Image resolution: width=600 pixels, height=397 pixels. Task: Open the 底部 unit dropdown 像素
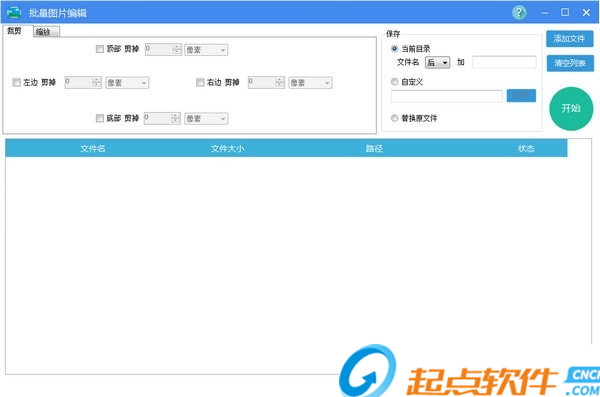[x=206, y=119]
